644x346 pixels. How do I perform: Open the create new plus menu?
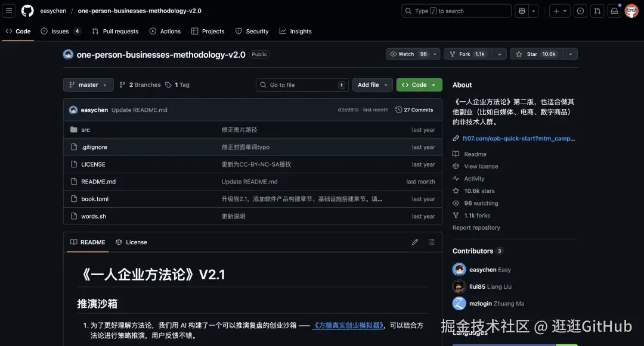[559, 11]
